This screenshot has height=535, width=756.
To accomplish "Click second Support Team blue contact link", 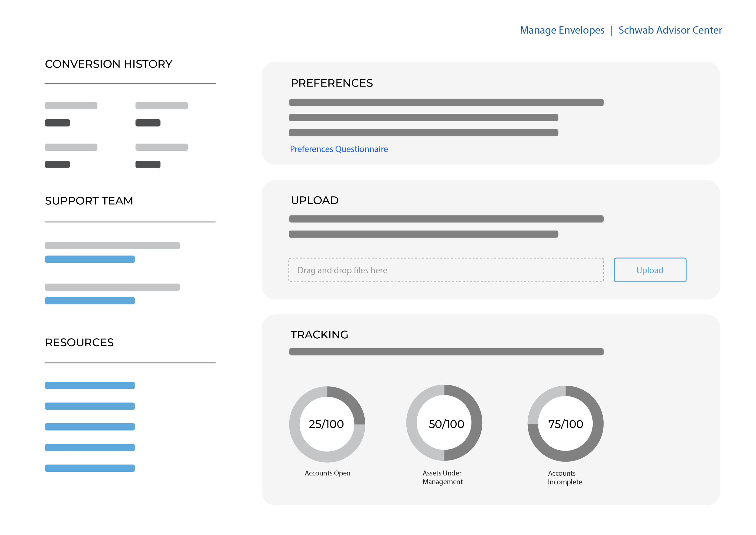I will 90,300.
